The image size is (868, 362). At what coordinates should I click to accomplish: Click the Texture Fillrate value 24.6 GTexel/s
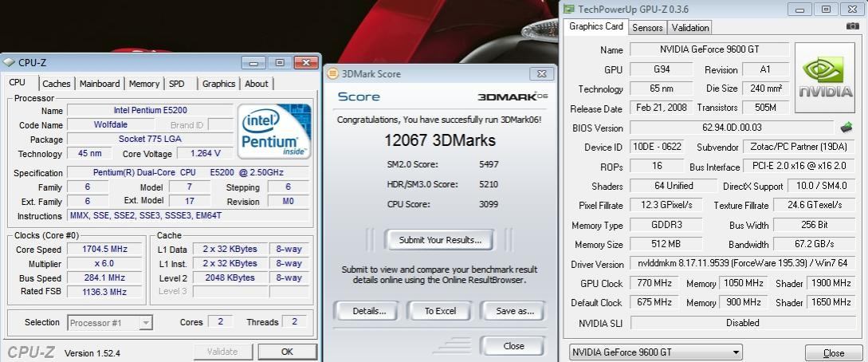(814, 205)
